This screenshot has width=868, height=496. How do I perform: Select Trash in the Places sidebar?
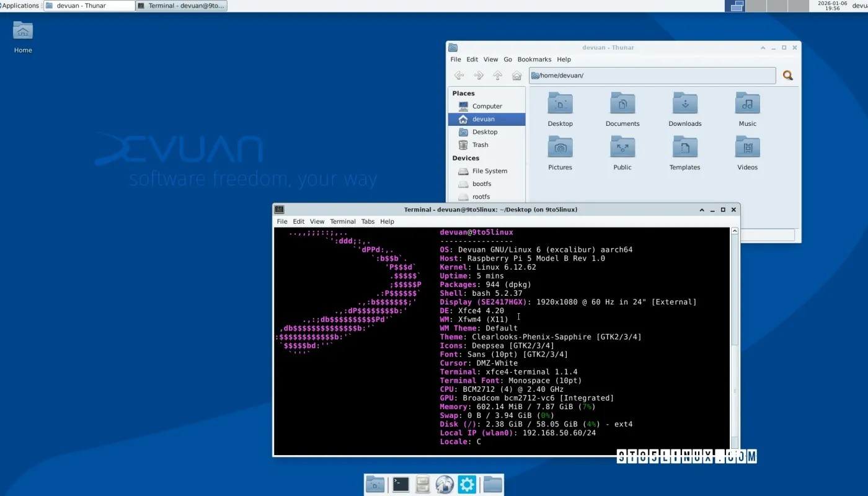point(480,145)
